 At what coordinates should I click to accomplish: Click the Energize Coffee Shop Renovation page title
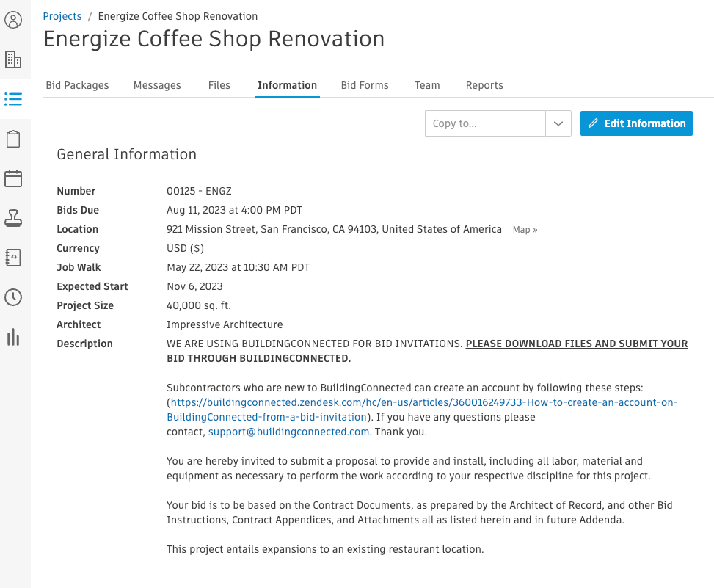click(214, 39)
